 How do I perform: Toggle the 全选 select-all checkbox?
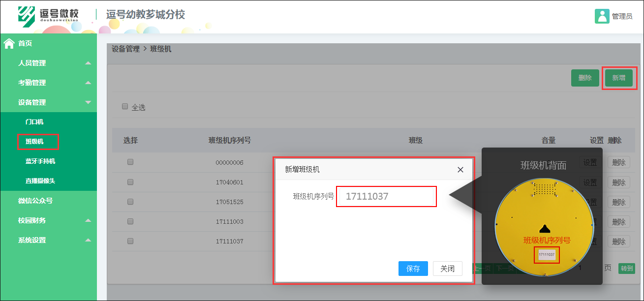pyautogui.click(x=124, y=106)
